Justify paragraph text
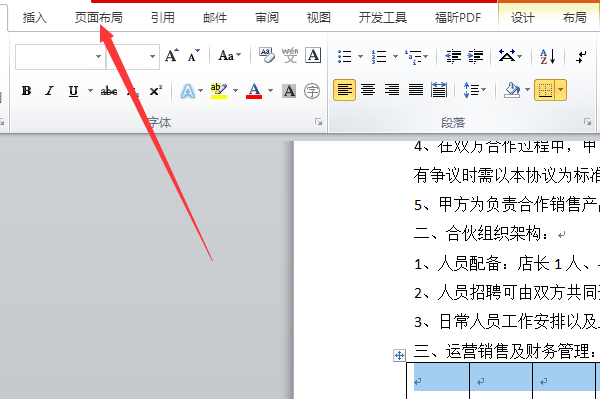Viewport: 600px width, 399px height. coord(416,90)
